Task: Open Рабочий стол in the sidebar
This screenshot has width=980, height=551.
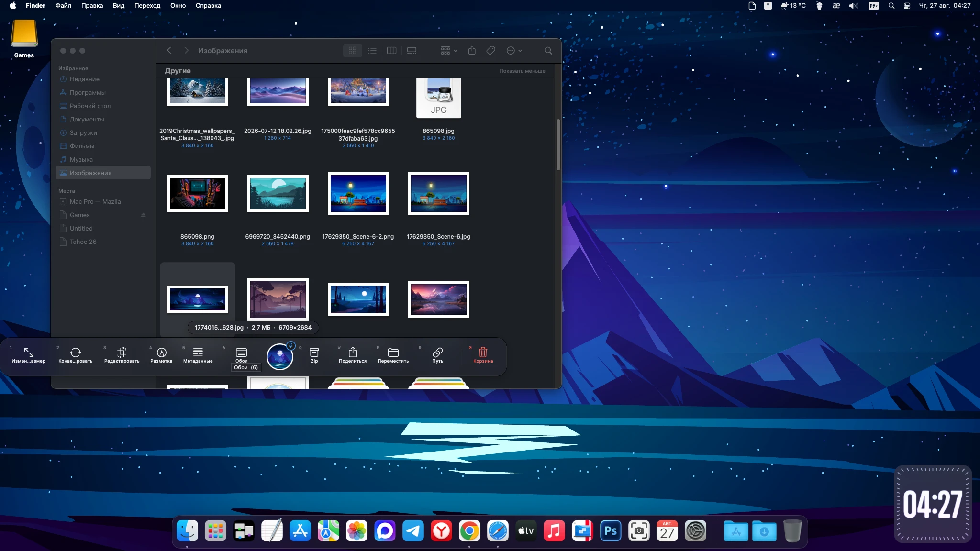Action: point(103,106)
